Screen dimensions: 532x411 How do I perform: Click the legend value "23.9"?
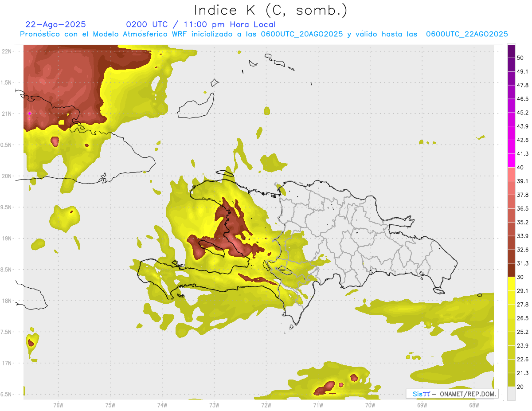click(523, 345)
